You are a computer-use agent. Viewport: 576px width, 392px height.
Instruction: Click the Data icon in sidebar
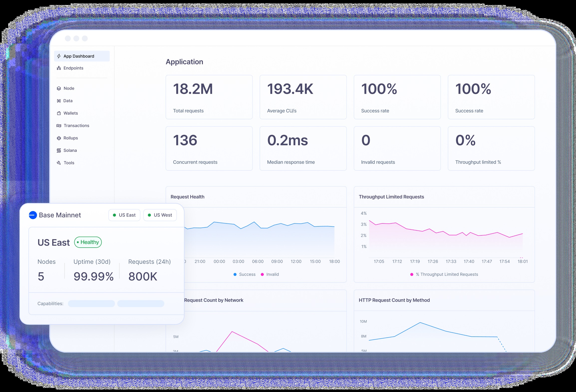(x=59, y=101)
